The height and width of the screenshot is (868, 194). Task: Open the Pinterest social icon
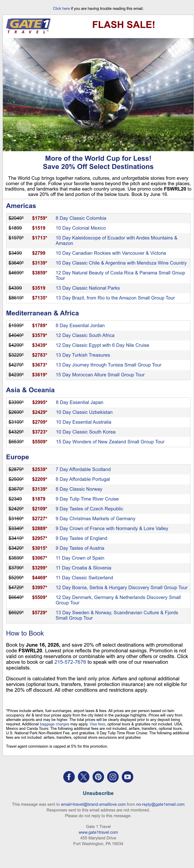pyautogui.click(x=98, y=777)
